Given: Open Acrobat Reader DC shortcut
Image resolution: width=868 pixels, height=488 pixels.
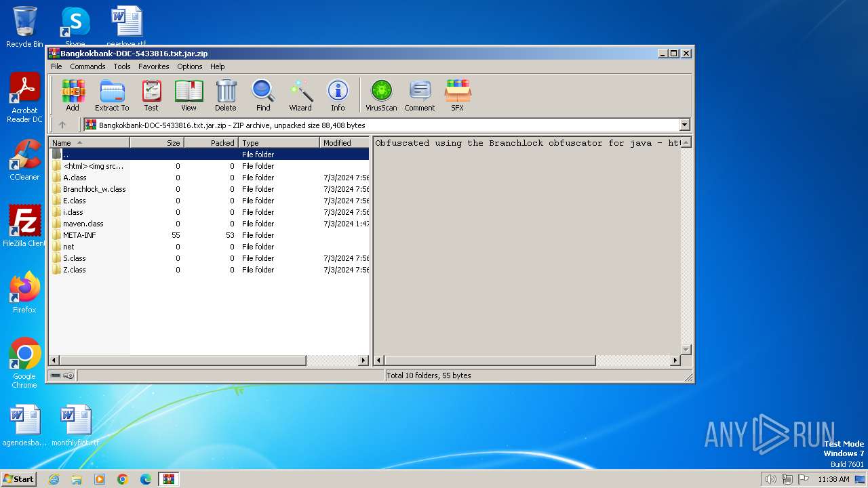Looking at the screenshot, I should pos(24,98).
